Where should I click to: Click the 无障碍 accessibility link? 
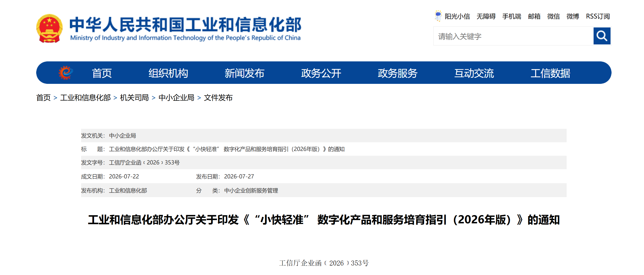(486, 16)
